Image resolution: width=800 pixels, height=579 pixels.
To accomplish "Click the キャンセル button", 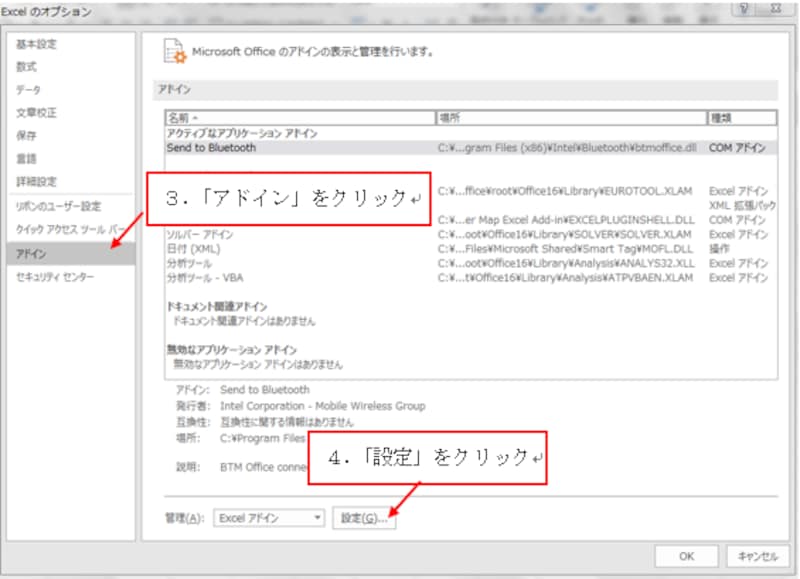I will pyautogui.click(x=756, y=556).
